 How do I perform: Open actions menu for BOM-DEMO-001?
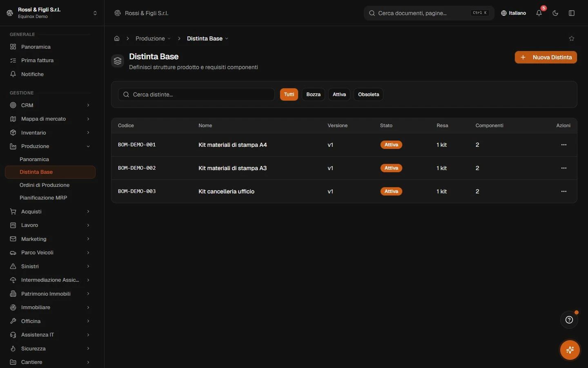click(x=564, y=145)
